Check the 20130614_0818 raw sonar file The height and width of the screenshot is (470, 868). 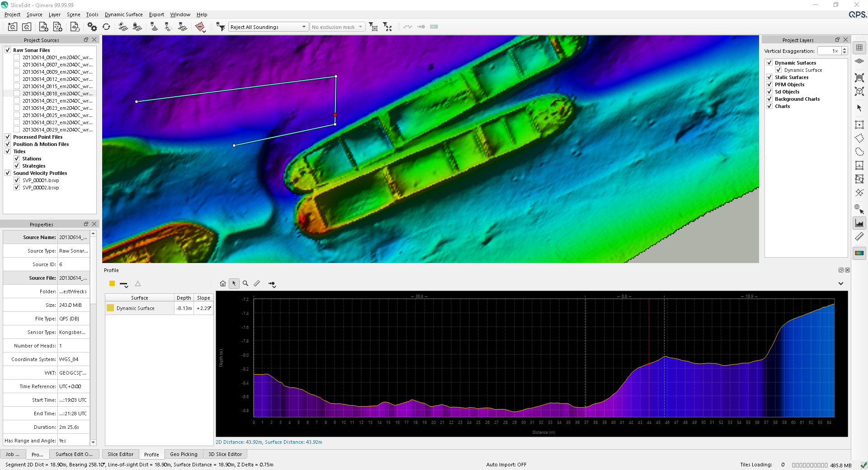[17, 94]
